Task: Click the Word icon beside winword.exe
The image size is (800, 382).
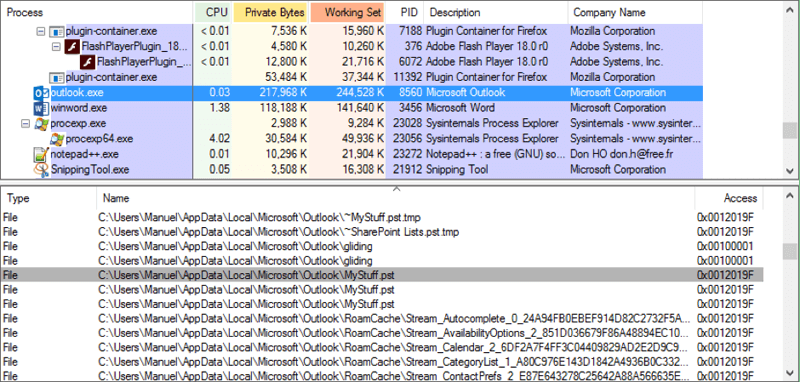Action: (40, 108)
